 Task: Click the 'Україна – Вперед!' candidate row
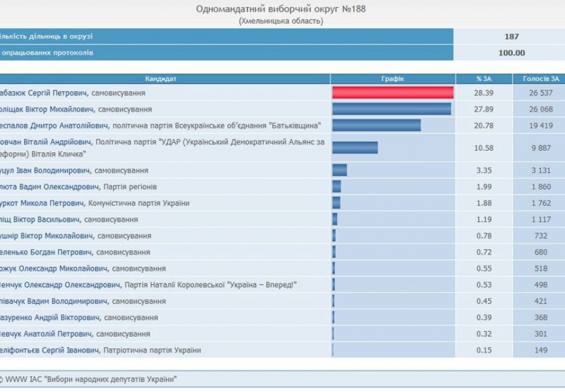click(148, 285)
